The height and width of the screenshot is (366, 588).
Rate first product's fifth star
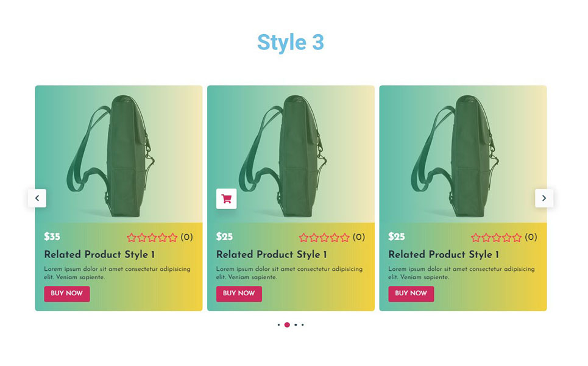[x=172, y=237]
